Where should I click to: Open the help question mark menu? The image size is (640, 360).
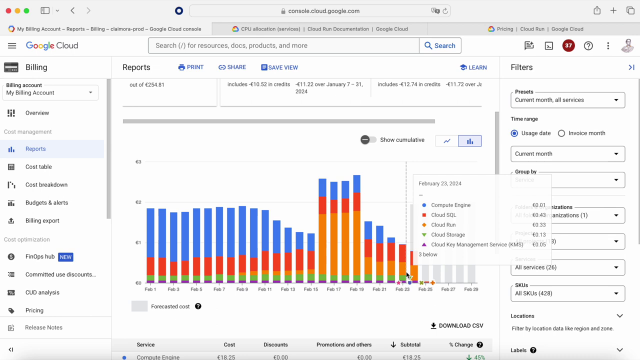click(588, 46)
